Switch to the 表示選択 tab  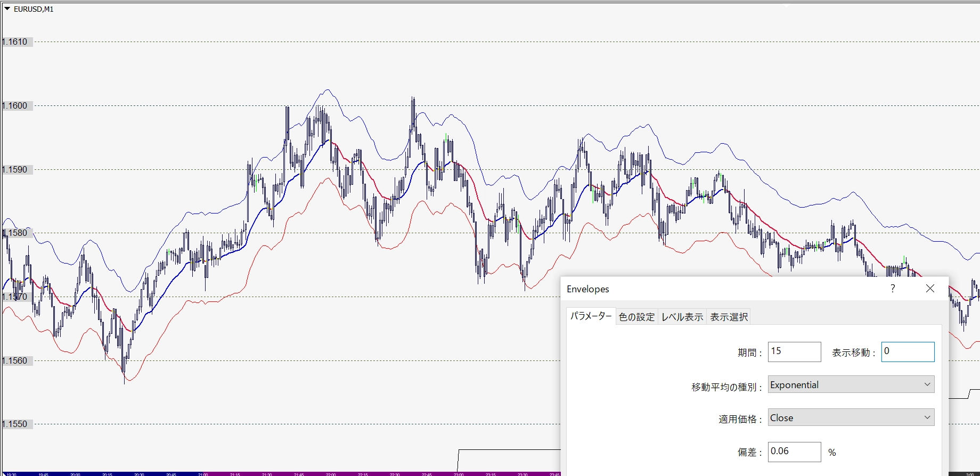(x=729, y=317)
